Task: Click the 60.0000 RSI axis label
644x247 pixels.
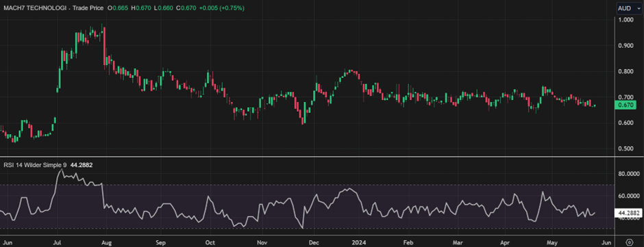Action: 628,196
